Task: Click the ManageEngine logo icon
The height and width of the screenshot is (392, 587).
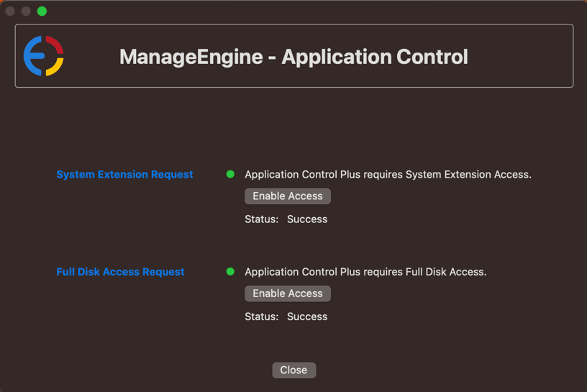Action: 44,56
